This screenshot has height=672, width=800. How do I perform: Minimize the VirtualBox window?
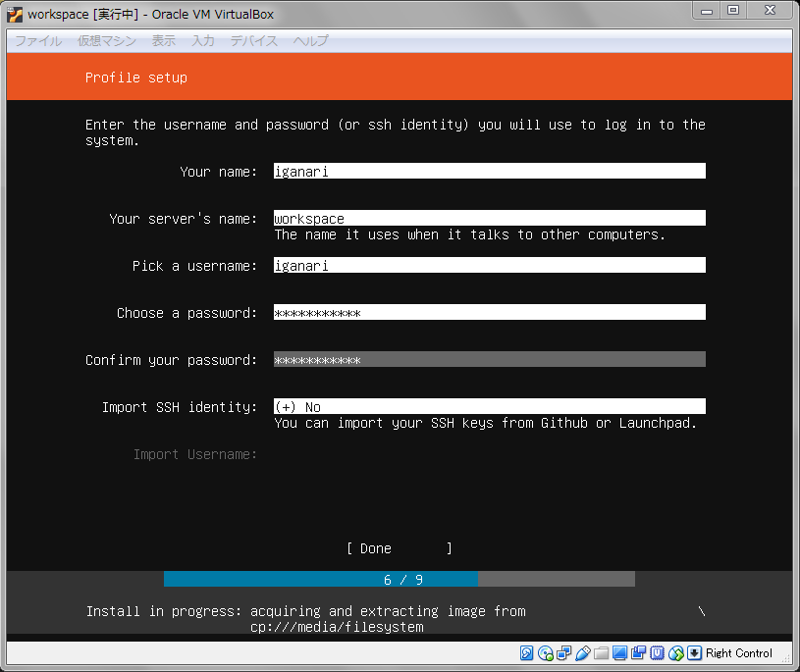pos(707,11)
